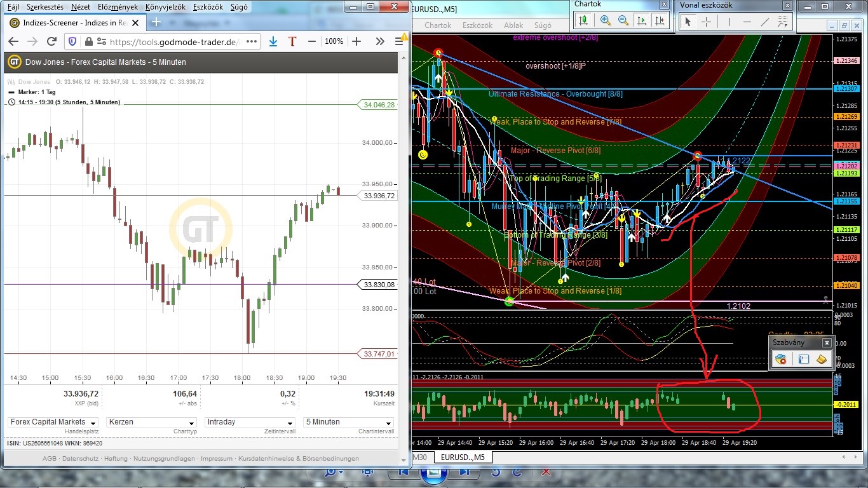Toggle chart shift on the Chartok toolbar
This screenshot has height=488, width=868.
659,20
